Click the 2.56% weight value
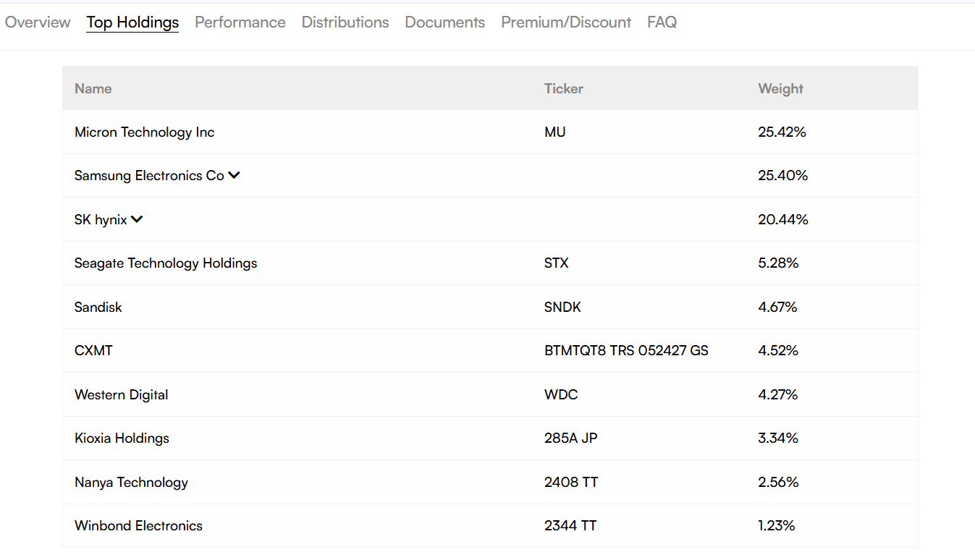975x560 pixels. tap(778, 482)
